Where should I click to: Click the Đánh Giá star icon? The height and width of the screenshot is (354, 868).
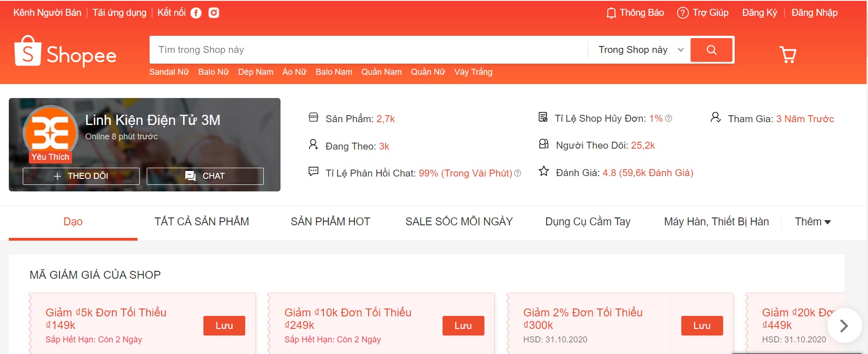tap(543, 171)
